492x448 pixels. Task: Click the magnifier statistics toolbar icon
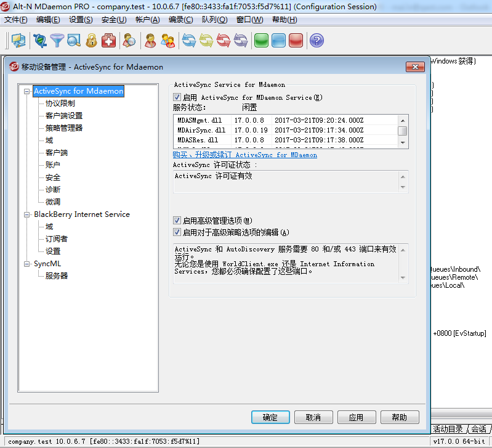click(74, 41)
